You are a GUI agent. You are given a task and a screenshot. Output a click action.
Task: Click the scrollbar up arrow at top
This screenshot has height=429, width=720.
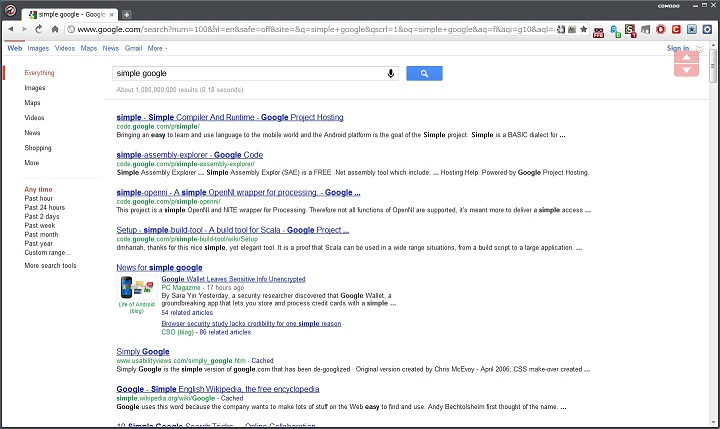click(x=713, y=45)
